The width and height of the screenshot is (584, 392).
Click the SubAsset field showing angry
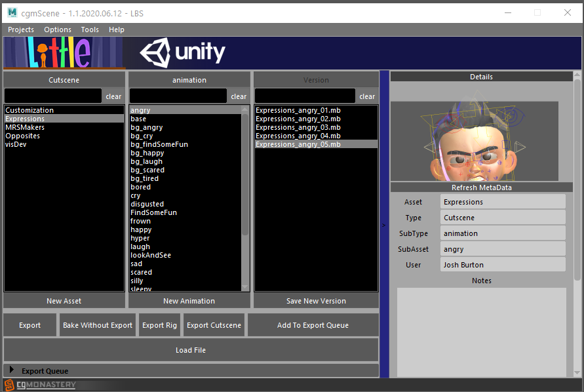tap(503, 249)
